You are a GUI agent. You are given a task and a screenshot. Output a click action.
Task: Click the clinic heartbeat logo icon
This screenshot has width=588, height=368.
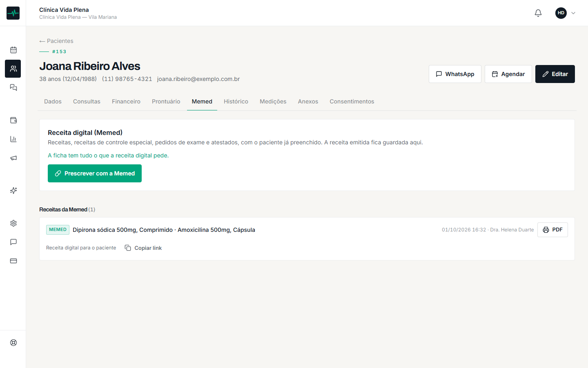tap(13, 13)
